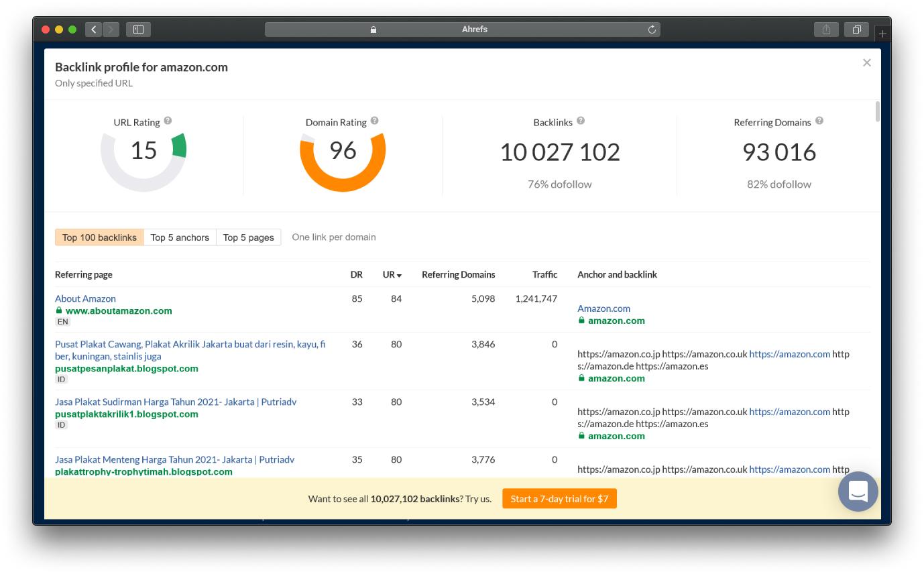Open the pusatpesanplakat.blogspot.com domain link

[x=127, y=369]
